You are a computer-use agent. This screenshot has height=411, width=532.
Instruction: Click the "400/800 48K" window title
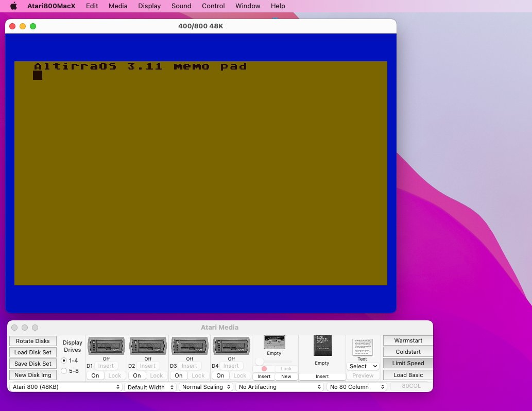(200, 26)
